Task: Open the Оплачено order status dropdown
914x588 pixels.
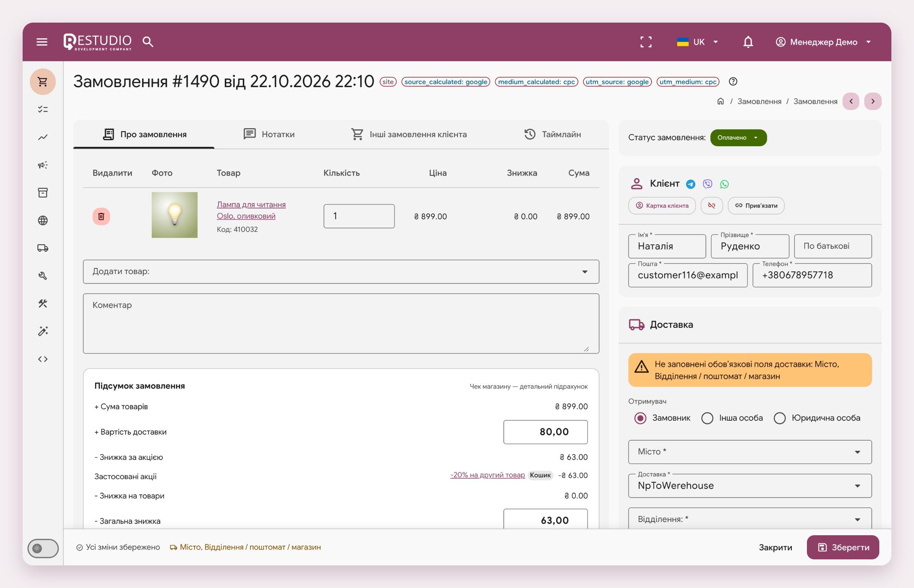Action: click(738, 138)
